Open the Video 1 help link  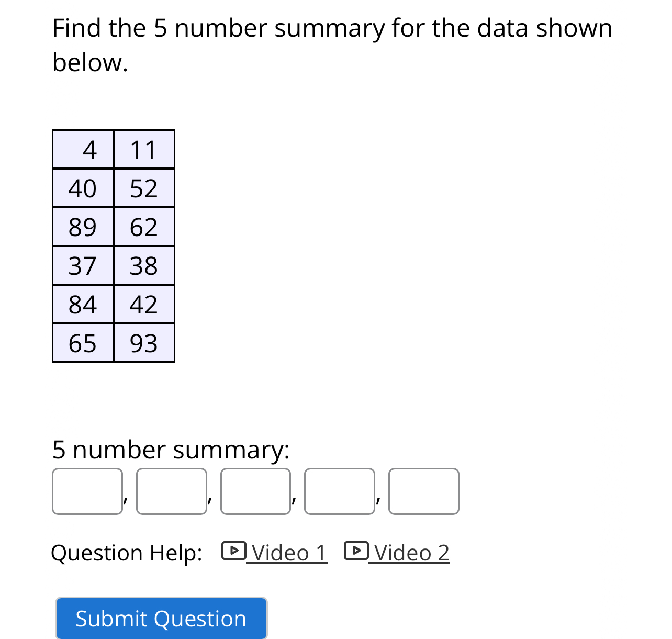point(287,553)
